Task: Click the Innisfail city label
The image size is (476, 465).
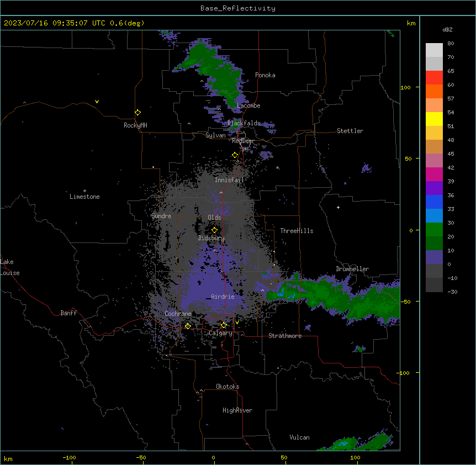Action: point(229,180)
